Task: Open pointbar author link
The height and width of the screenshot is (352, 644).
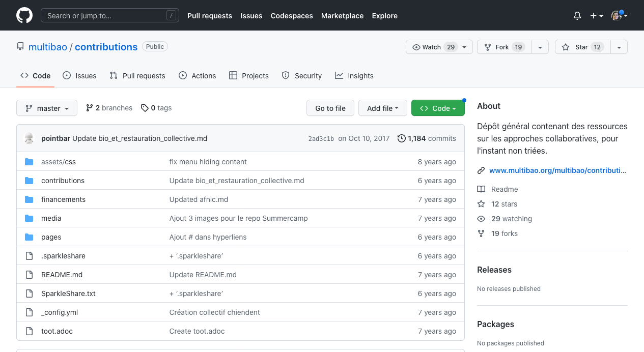Action: [55, 138]
